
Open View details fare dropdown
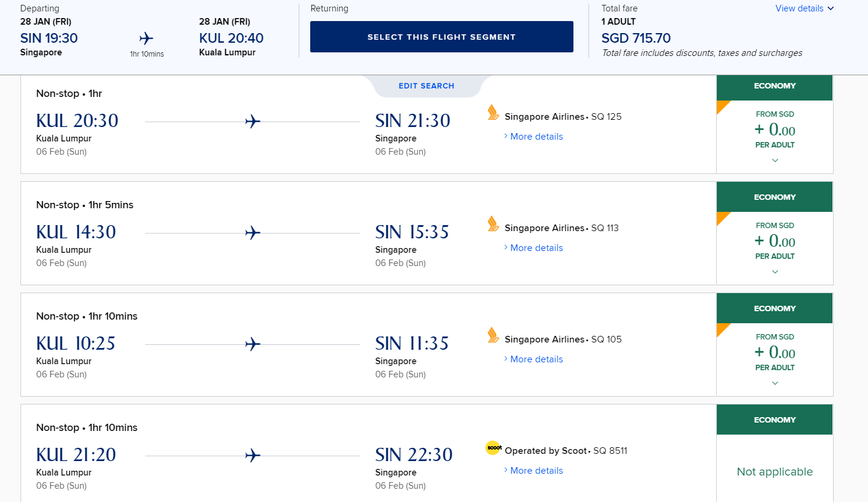tap(804, 8)
